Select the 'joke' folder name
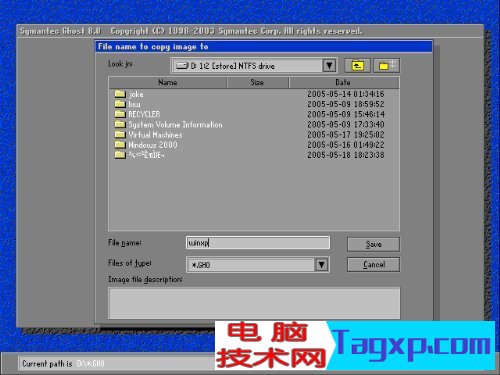This screenshot has width=500, height=375. tap(136, 94)
